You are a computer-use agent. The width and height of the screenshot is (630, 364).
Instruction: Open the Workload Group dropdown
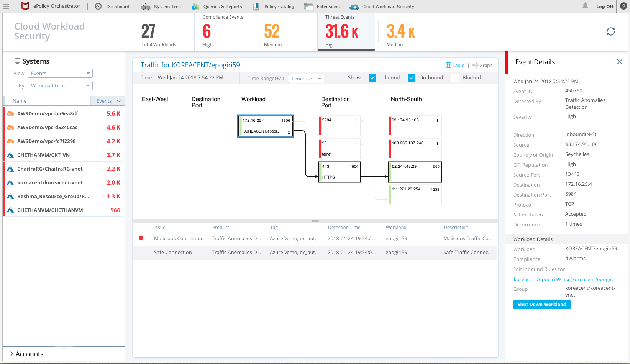pos(60,85)
